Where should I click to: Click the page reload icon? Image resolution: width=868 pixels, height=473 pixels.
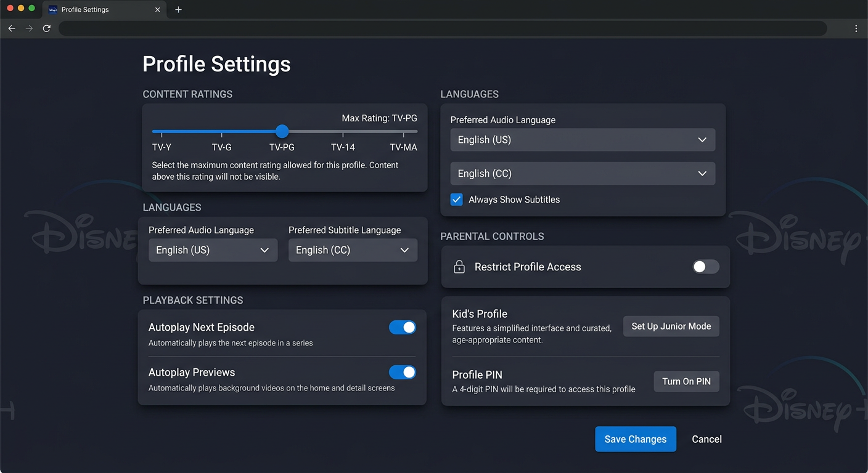(x=46, y=28)
